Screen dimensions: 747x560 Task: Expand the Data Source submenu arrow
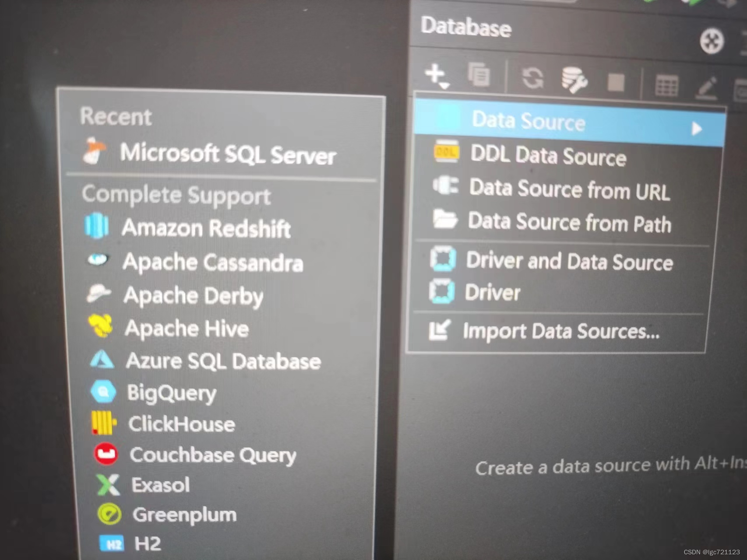696,129
